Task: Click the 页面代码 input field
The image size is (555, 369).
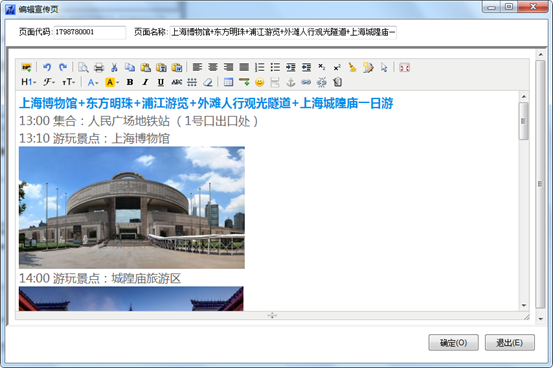Action: click(x=90, y=32)
